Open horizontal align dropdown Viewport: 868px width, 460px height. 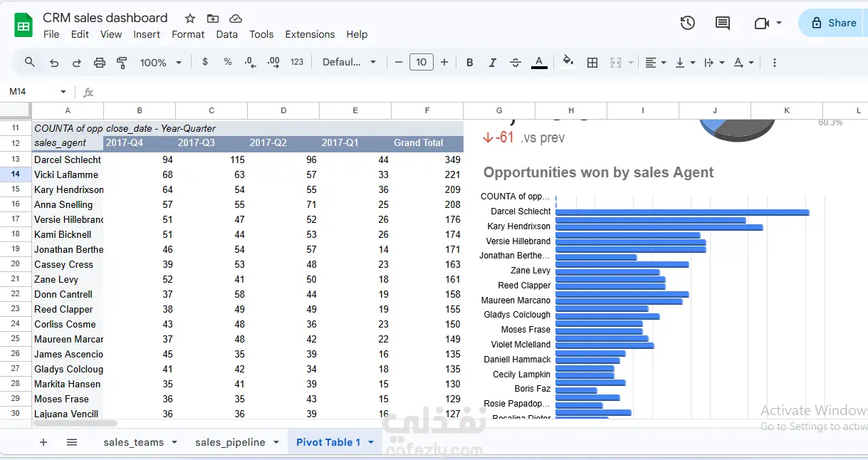[655, 63]
